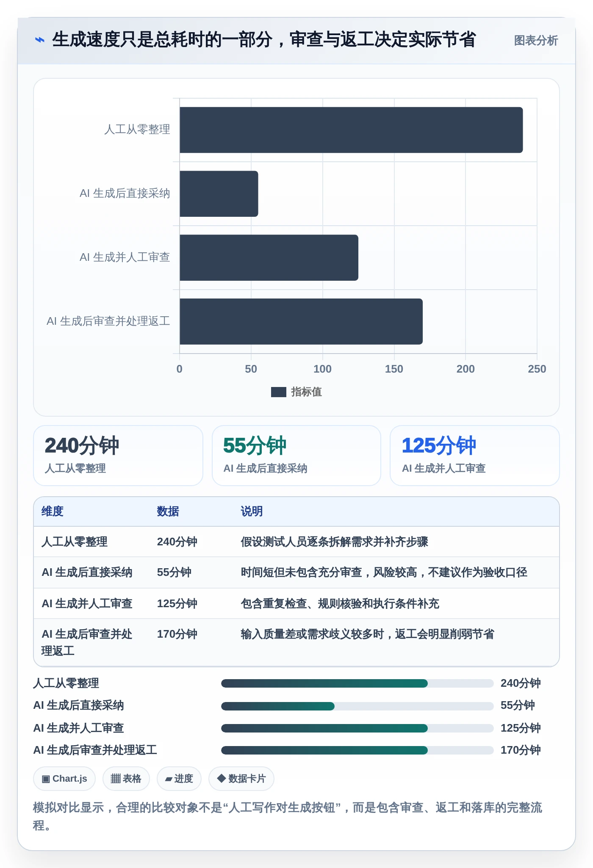593x868 pixels.
Task: Select table cell 170分钟
Action: coord(177,634)
